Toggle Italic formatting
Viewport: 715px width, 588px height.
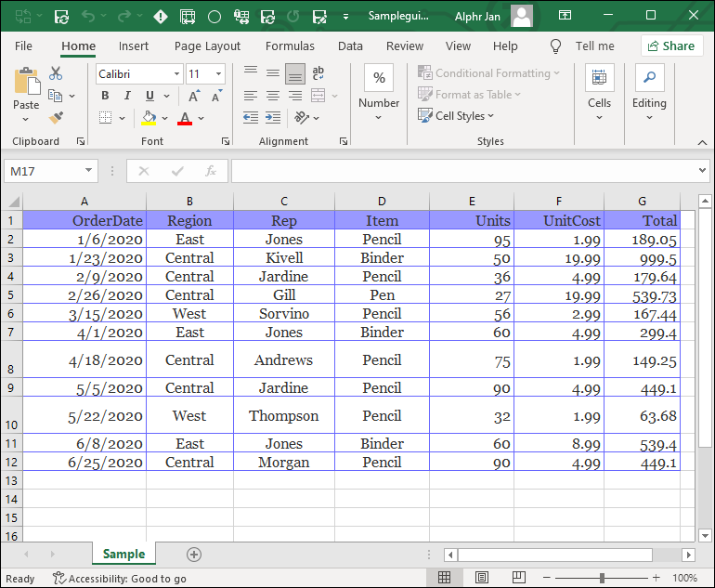coord(127,96)
